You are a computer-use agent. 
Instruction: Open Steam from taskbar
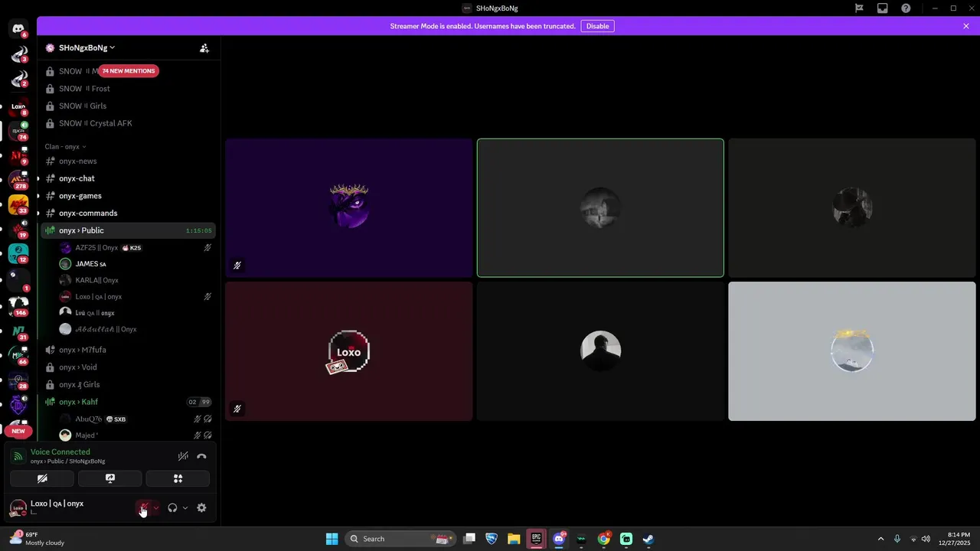point(648,539)
